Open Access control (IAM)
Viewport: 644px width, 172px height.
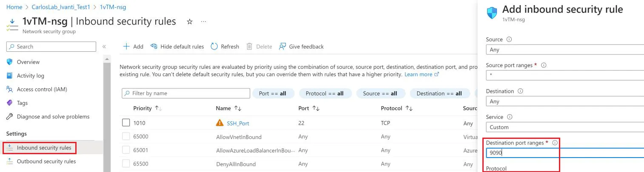pyautogui.click(x=42, y=89)
